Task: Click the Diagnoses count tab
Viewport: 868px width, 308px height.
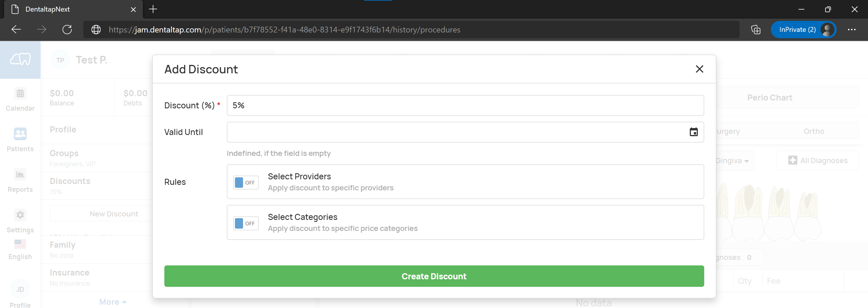Action: (x=739, y=257)
